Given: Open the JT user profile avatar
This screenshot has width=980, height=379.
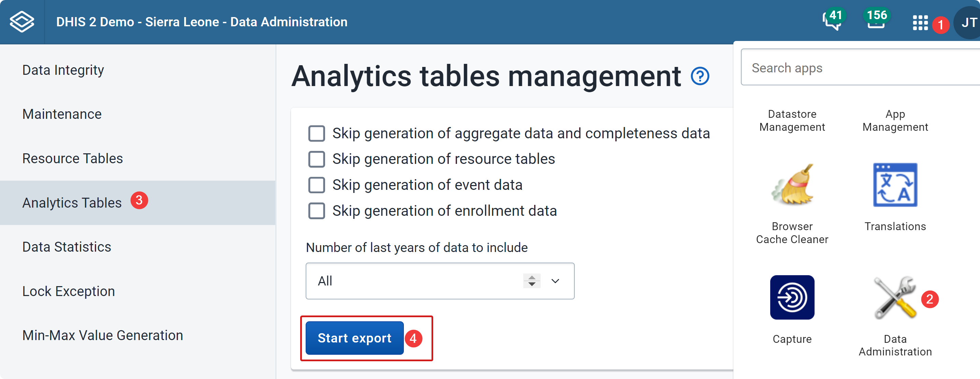Looking at the screenshot, I should tap(968, 23).
